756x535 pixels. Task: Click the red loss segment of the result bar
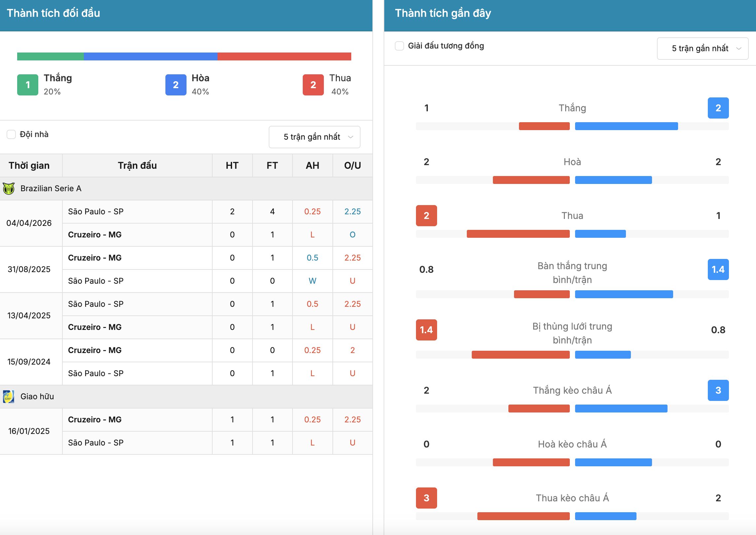click(284, 56)
